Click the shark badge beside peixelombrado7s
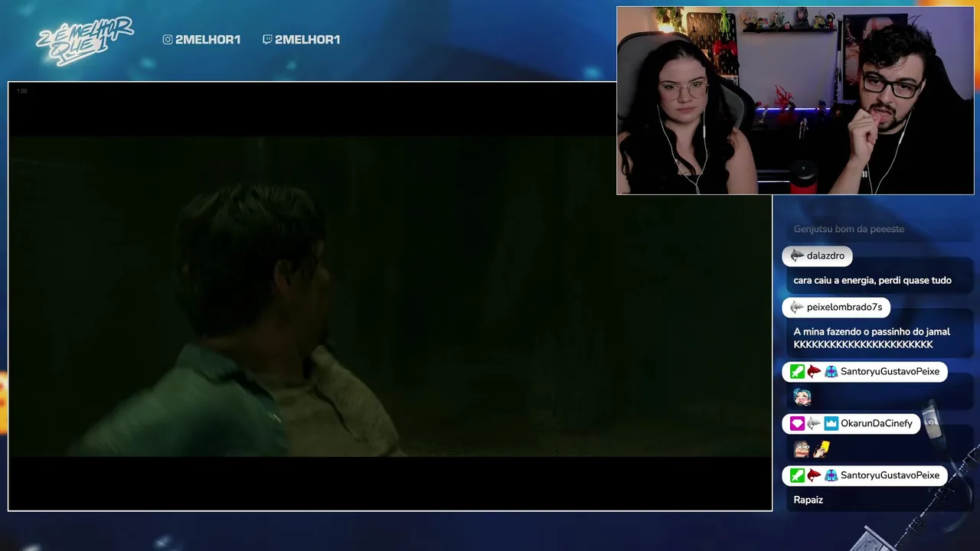 [x=797, y=307]
